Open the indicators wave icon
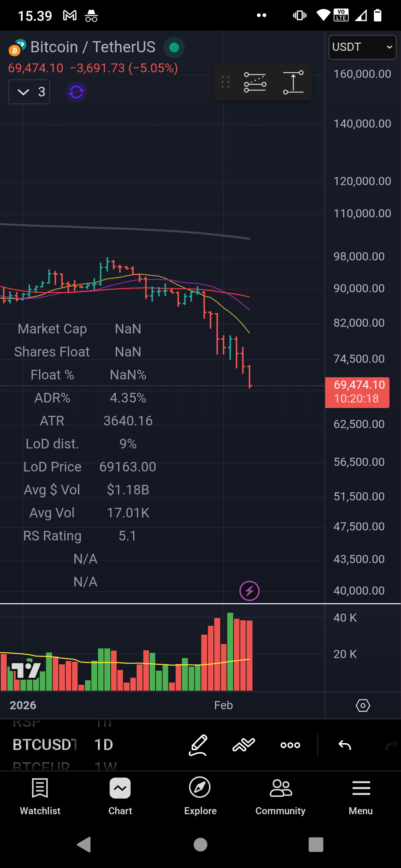The image size is (401, 868). click(244, 744)
